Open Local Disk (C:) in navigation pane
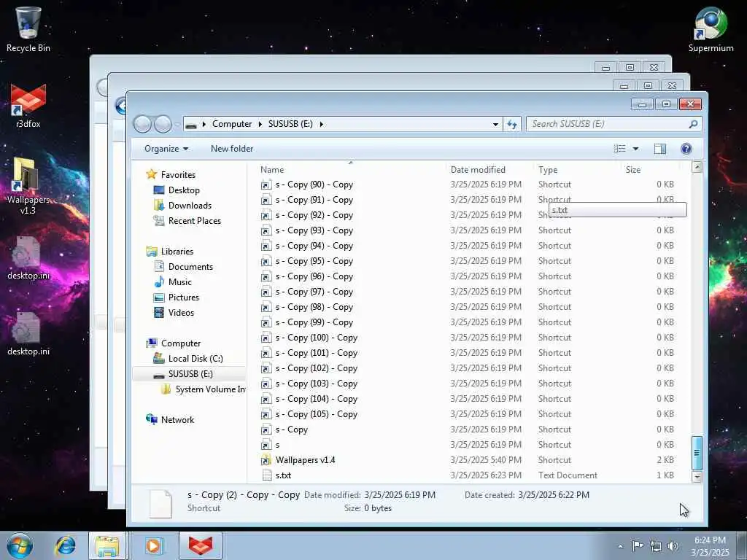 [196, 359]
